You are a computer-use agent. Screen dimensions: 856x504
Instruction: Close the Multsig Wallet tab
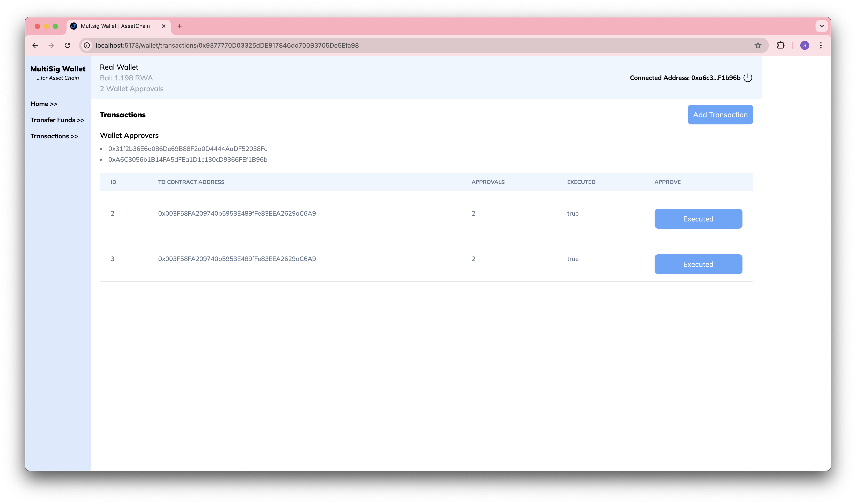163,26
